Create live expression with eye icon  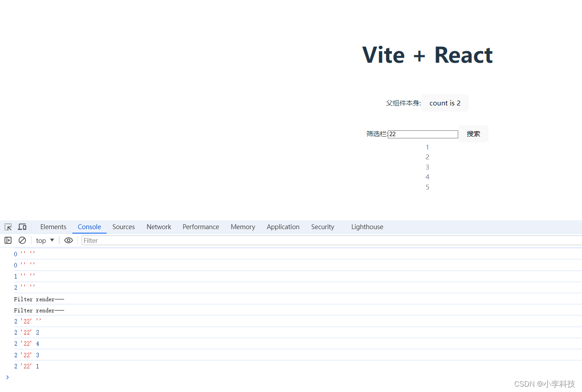click(x=69, y=240)
